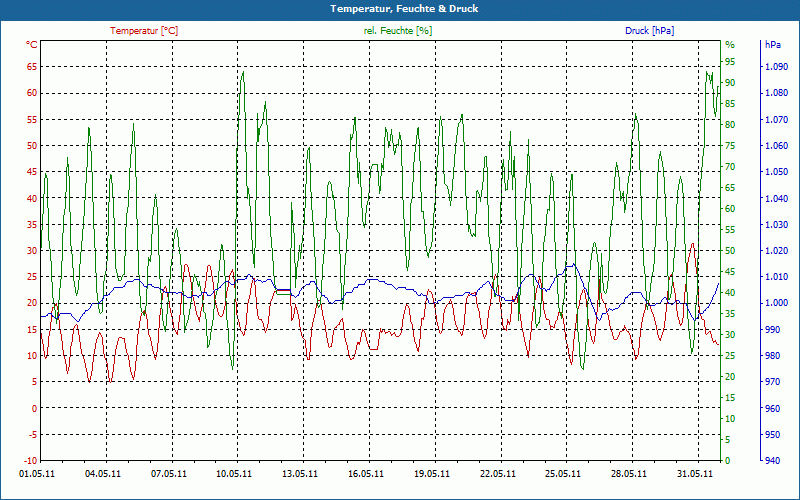Click the date label 04.05.11
The width and height of the screenshot is (800, 500).
pyautogui.click(x=103, y=473)
